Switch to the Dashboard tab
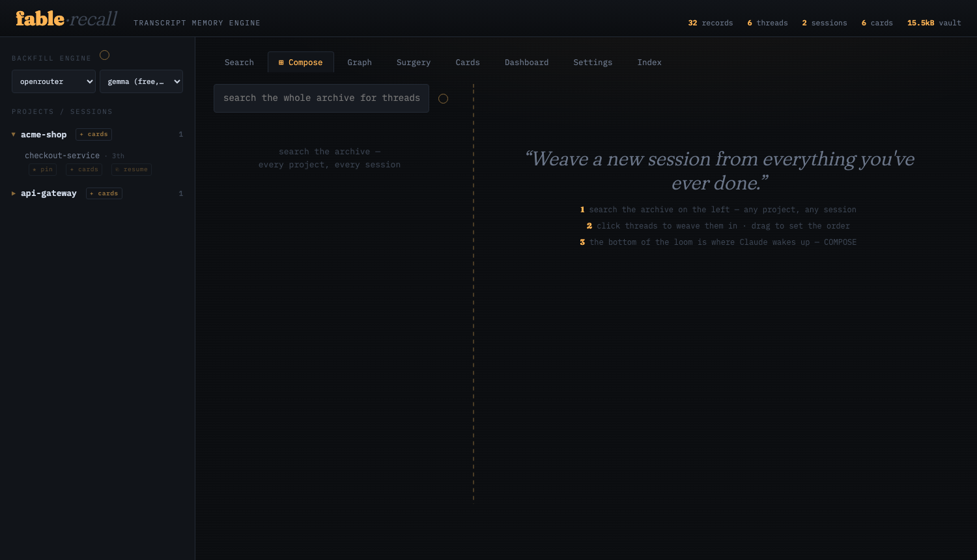The image size is (977, 560). pos(527,63)
